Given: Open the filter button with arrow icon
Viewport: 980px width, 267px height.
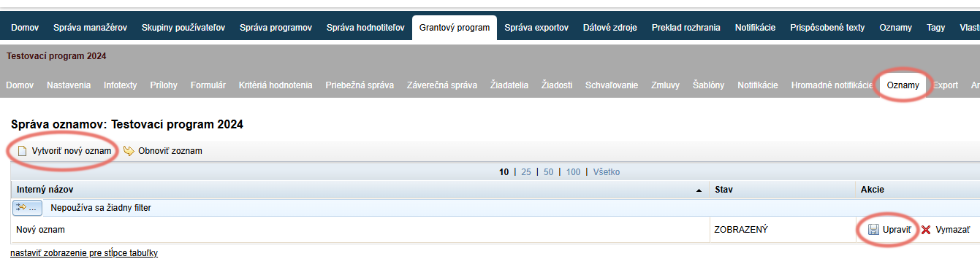Looking at the screenshot, I should (27, 208).
